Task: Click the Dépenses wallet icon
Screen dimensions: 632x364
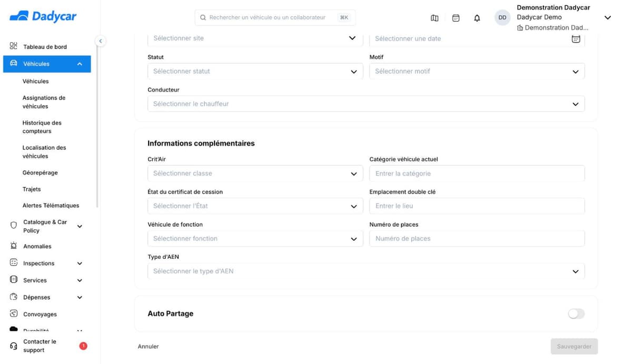Action: [14, 297]
